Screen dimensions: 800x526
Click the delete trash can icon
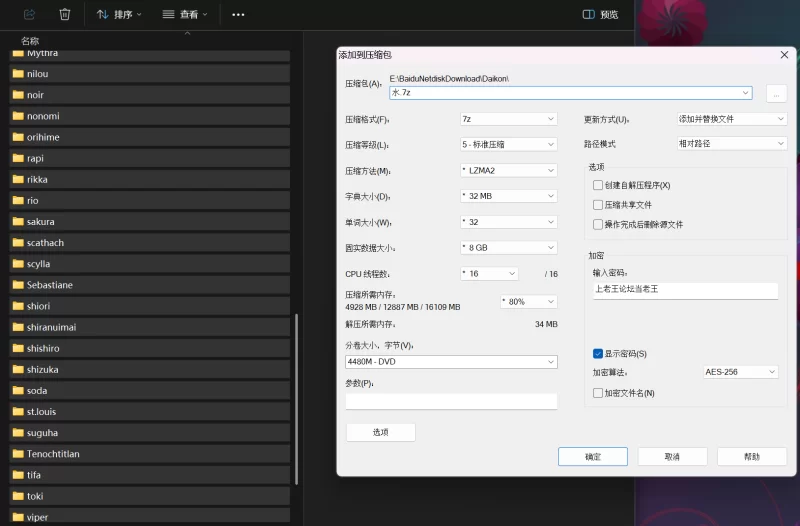coord(65,15)
